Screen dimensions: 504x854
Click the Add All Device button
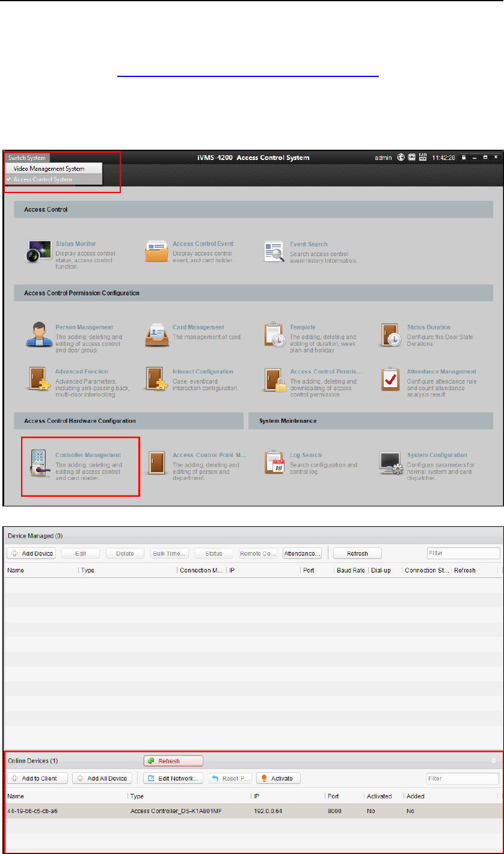[102, 778]
